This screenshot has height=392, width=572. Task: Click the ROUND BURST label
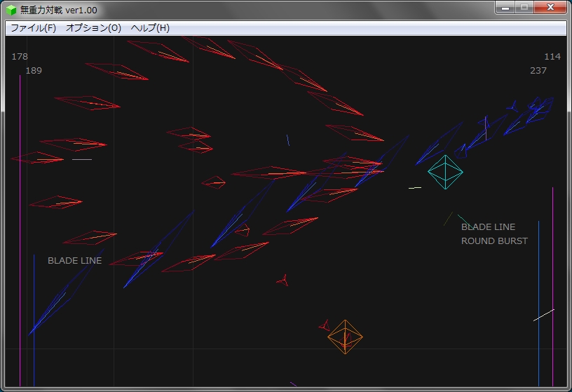[494, 241]
